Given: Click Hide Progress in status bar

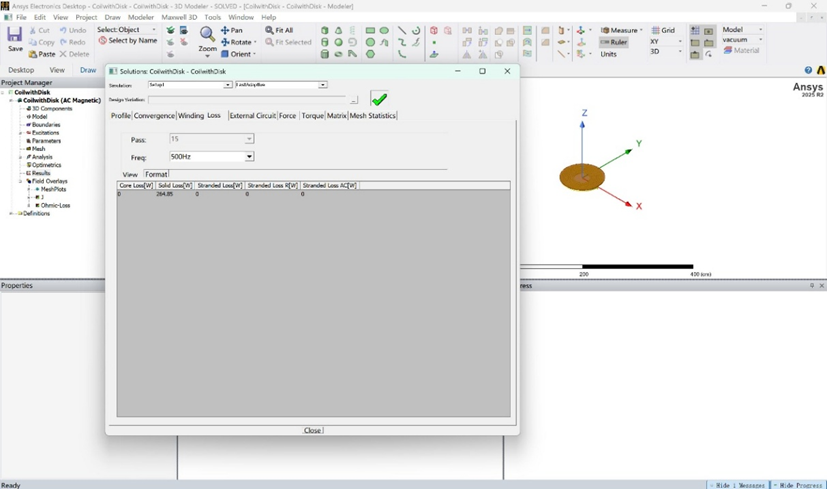Looking at the screenshot, I should point(798,485).
